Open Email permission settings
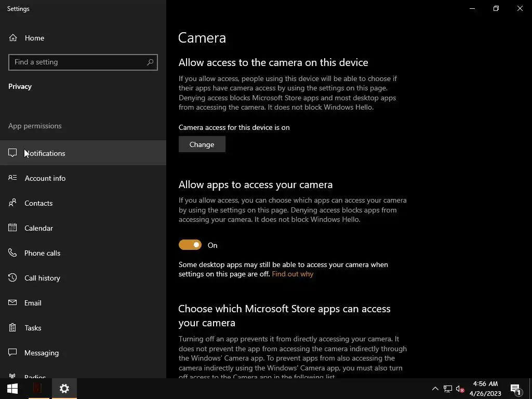Viewport: 532px width, 399px height. [x=83, y=303]
